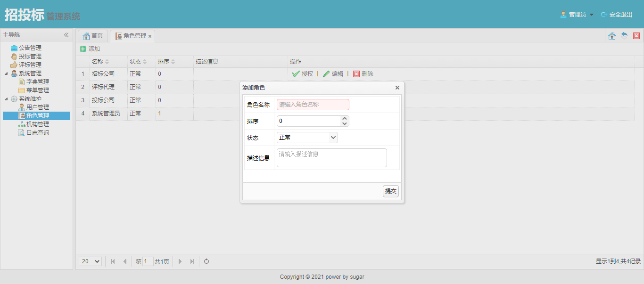The image size is (644, 284).
Task: Switch to the 首页 tab
Action: click(x=92, y=36)
